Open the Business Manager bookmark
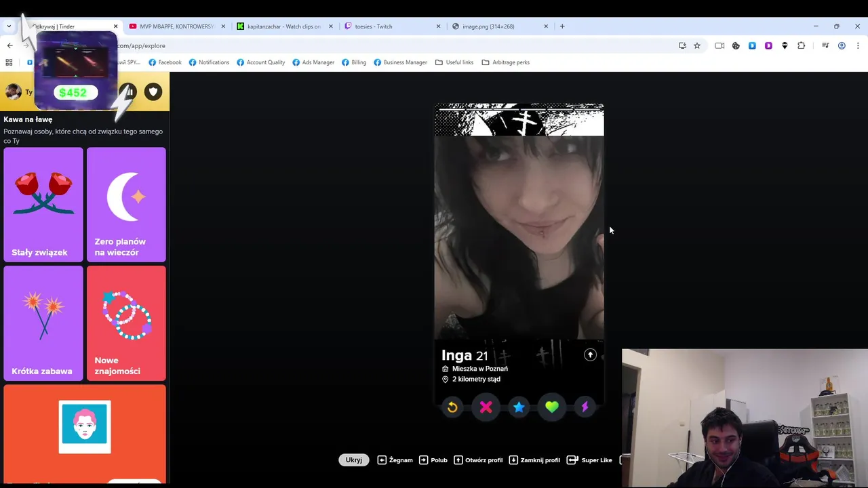The width and height of the screenshot is (868, 488). click(x=400, y=62)
